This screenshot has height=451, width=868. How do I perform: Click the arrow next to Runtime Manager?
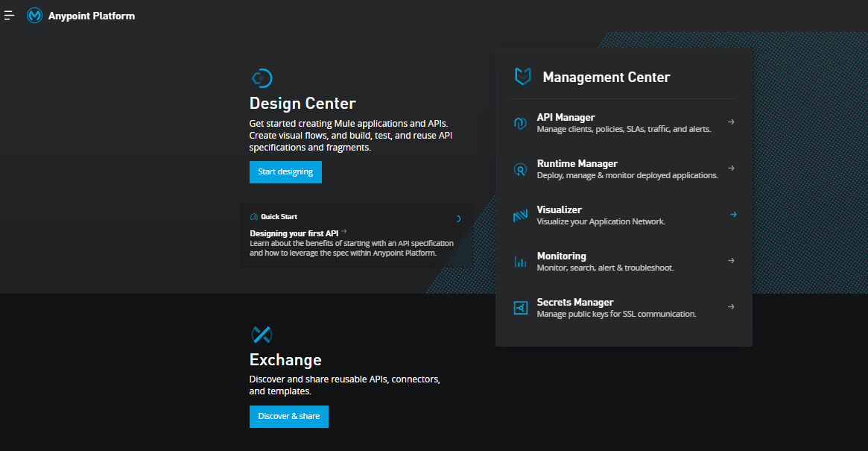tap(732, 168)
